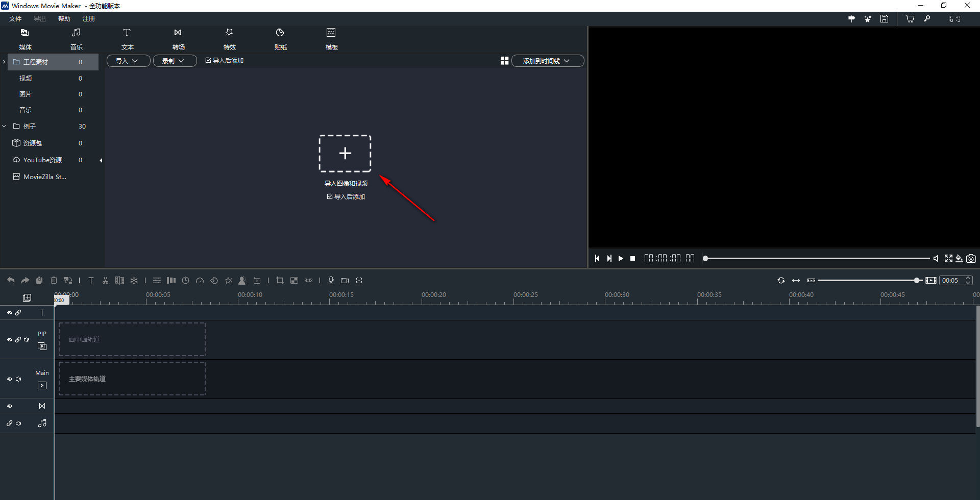Image resolution: width=980 pixels, height=500 pixels.
Task: Adjust the 00:05 timeline duration stepper
Action: point(968,280)
